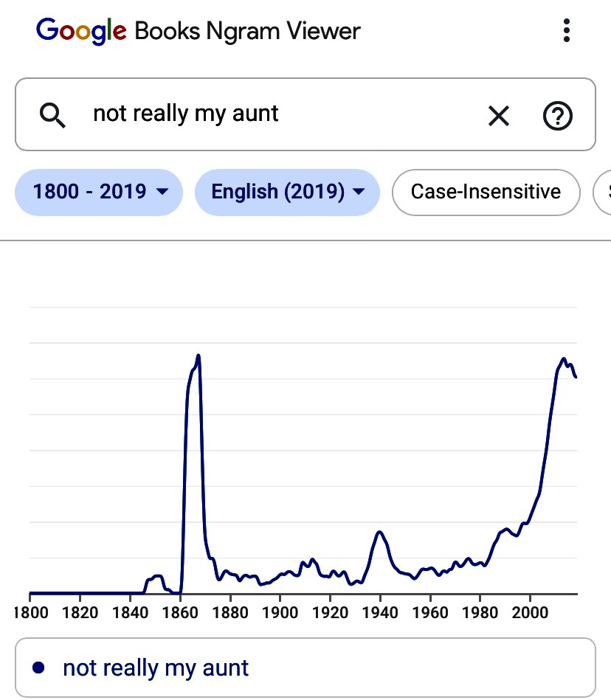This screenshot has width=611, height=700.
Task: Clear the search query with X
Action: [499, 115]
